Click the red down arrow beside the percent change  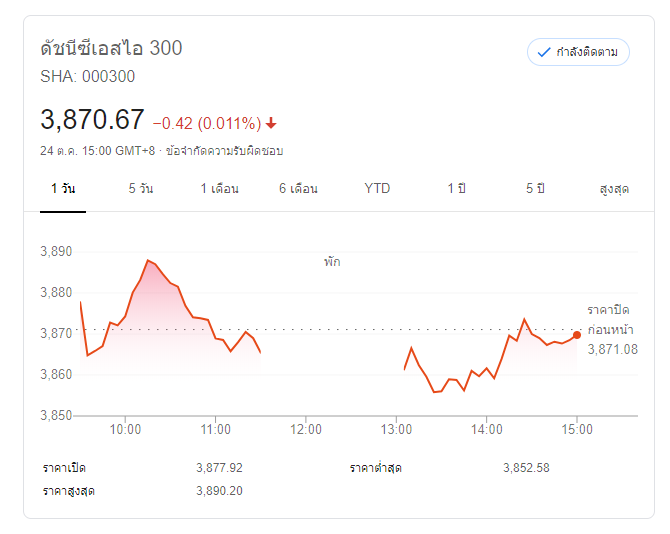pos(271,123)
